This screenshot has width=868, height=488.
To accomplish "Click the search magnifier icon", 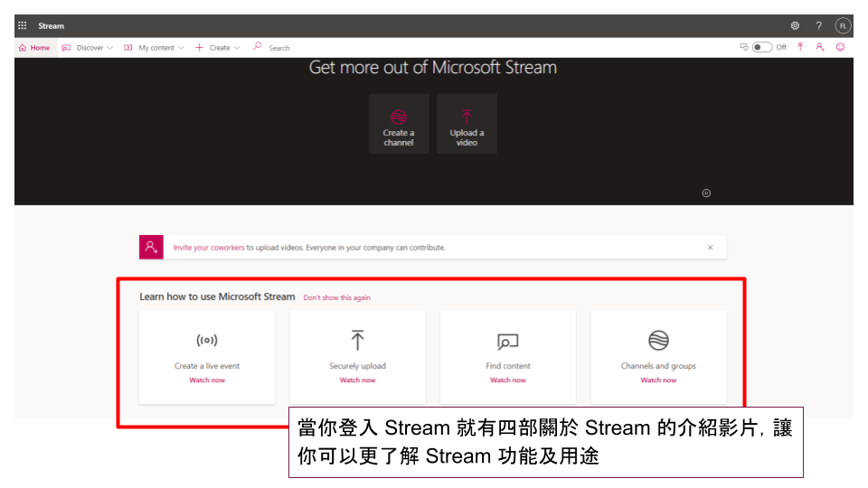I will (257, 47).
